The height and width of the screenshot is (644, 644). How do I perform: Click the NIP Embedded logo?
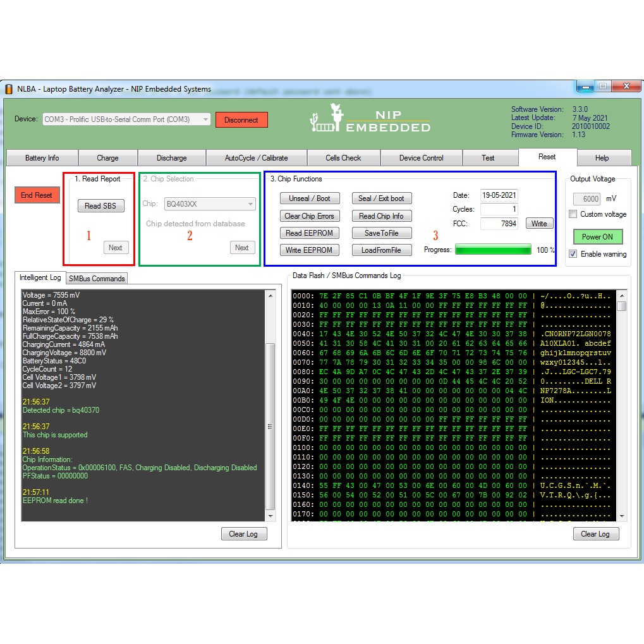coord(370,119)
